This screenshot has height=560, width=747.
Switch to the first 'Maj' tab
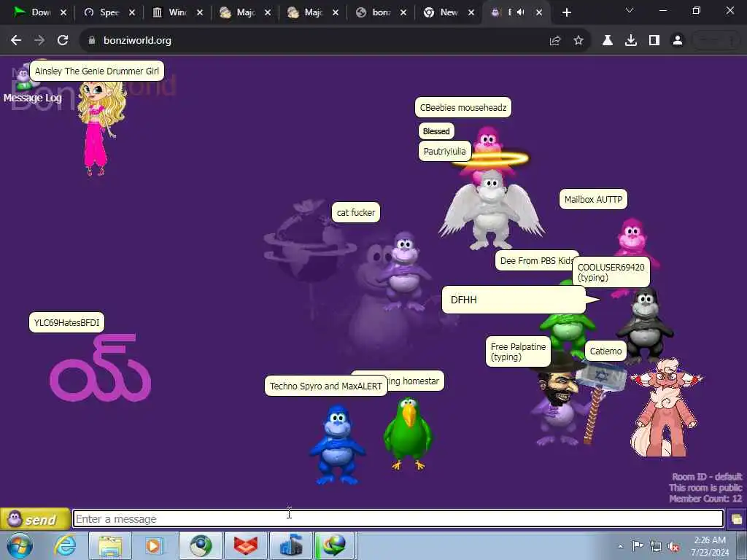245,12
